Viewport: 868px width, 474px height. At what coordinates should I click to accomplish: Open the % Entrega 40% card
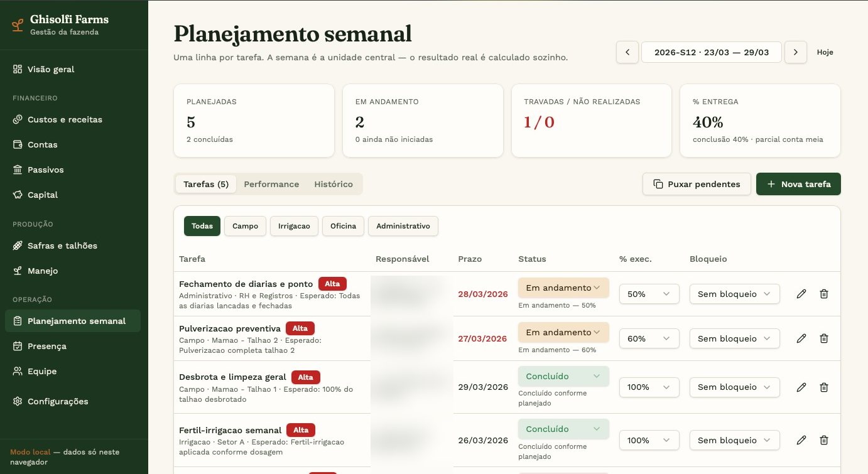coord(760,121)
